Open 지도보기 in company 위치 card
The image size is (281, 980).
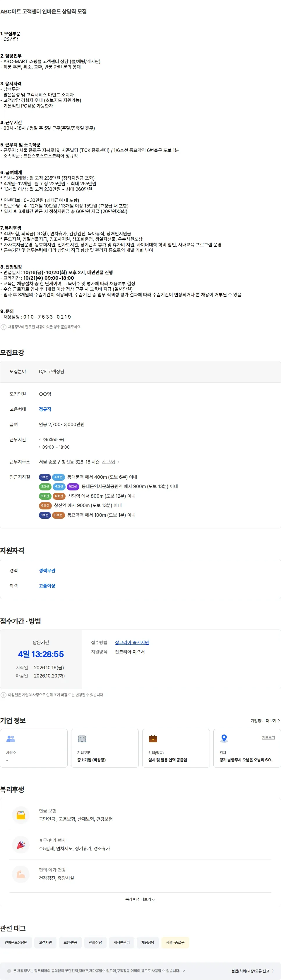tap(268, 737)
